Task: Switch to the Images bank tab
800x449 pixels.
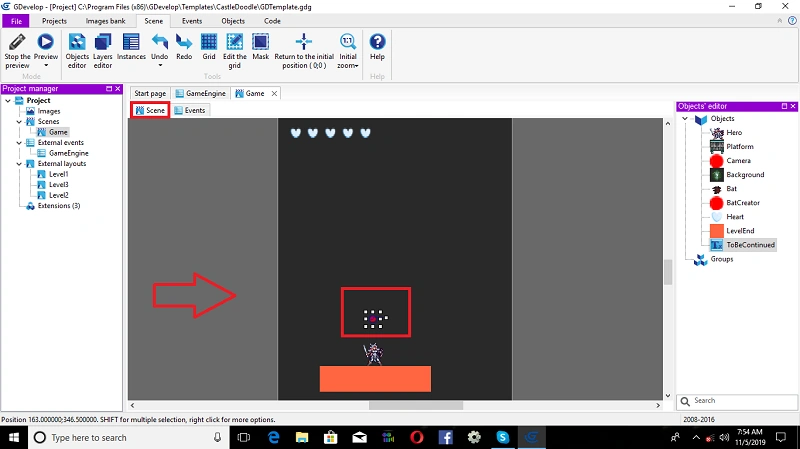Action: (x=105, y=21)
